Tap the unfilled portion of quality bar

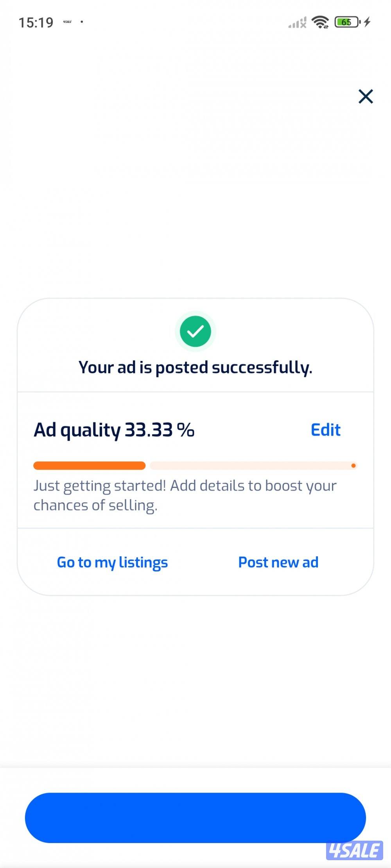250,465
